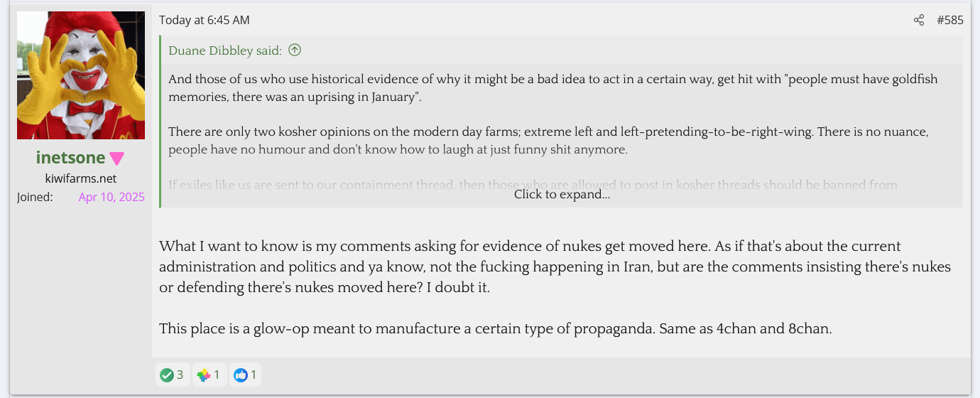980x398 pixels.
Task: Click the count 3 beside the checkmark reaction
Action: click(180, 375)
